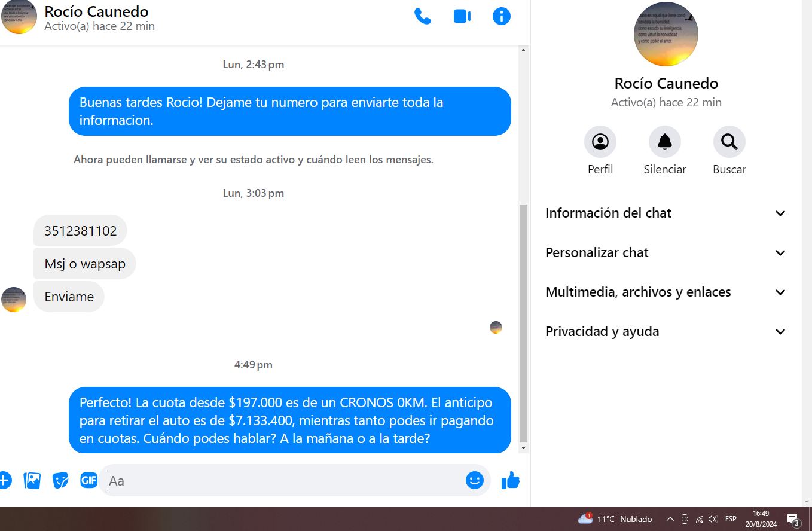Open the Windows notification center icon
The height and width of the screenshot is (531, 812).
(x=793, y=520)
